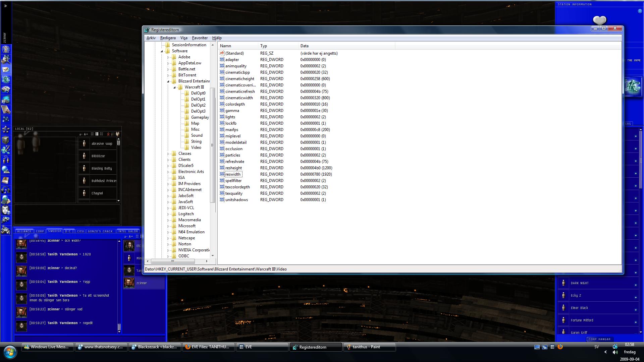Expand the Microsoft registry key
The image size is (644, 362).
[168, 226]
